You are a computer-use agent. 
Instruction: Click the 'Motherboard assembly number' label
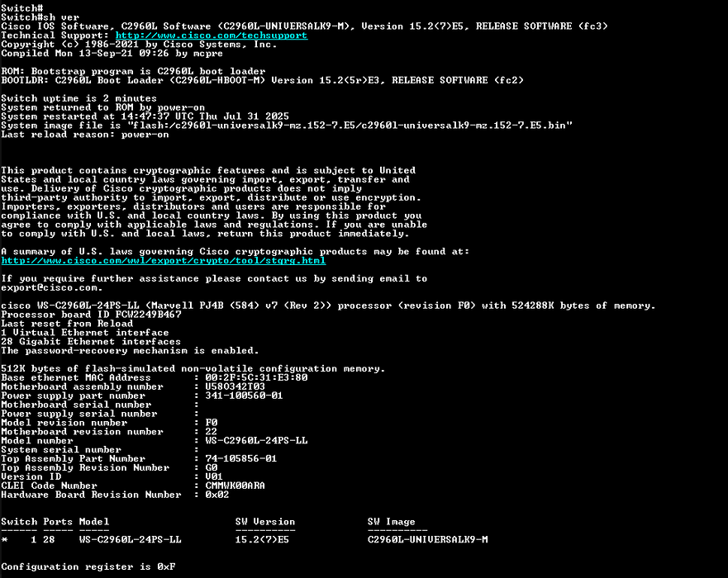82,387
